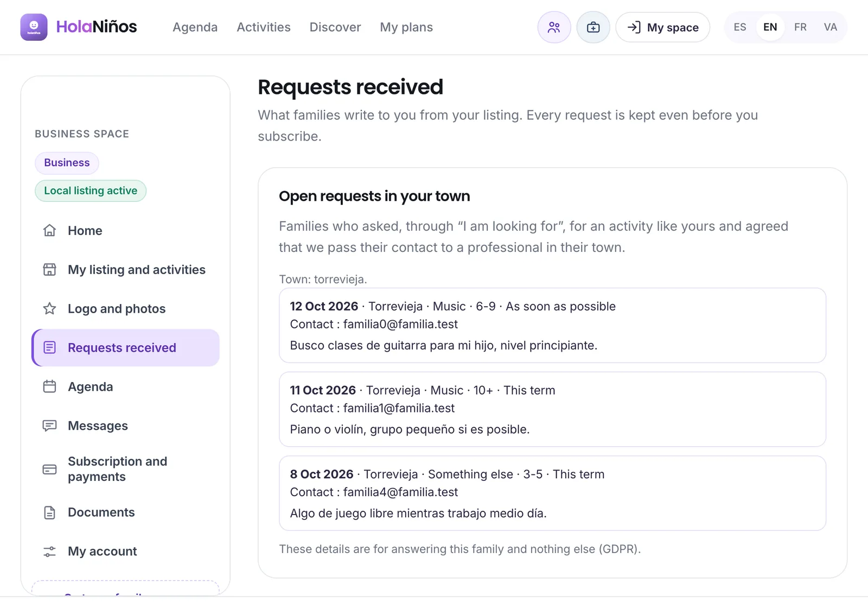
Task: Click the HolaNiños logo icon
Action: click(34, 27)
